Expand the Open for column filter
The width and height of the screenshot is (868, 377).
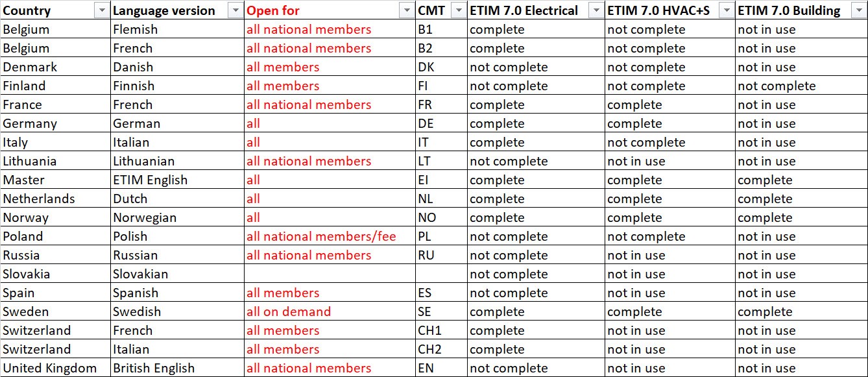tap(407, 10)
